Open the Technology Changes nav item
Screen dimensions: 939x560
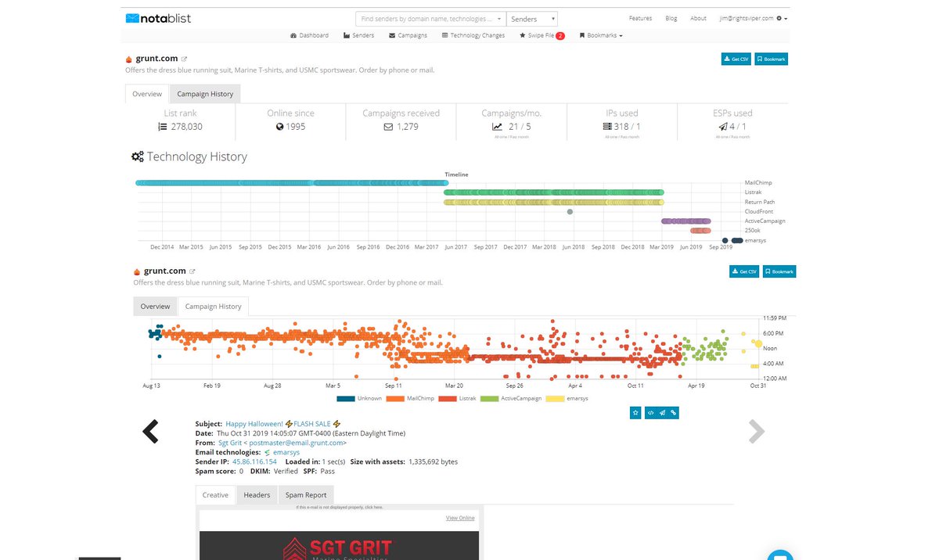(x=473, y=35)
